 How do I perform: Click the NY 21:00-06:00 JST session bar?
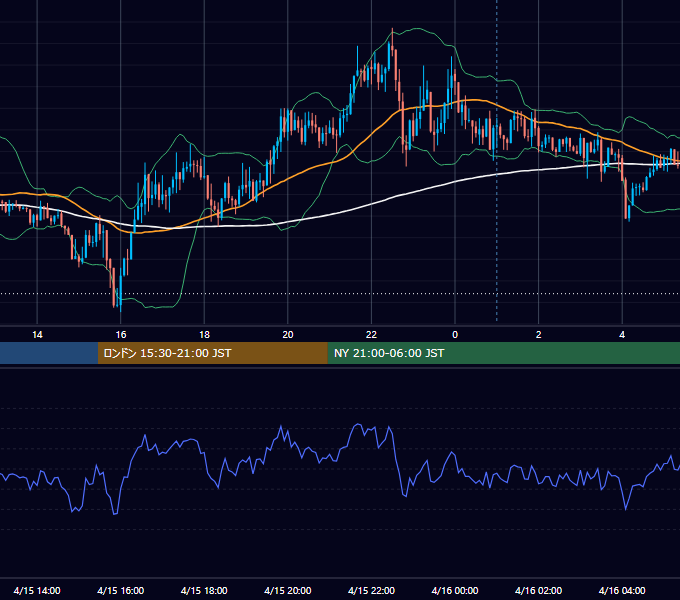pos(503,353)
